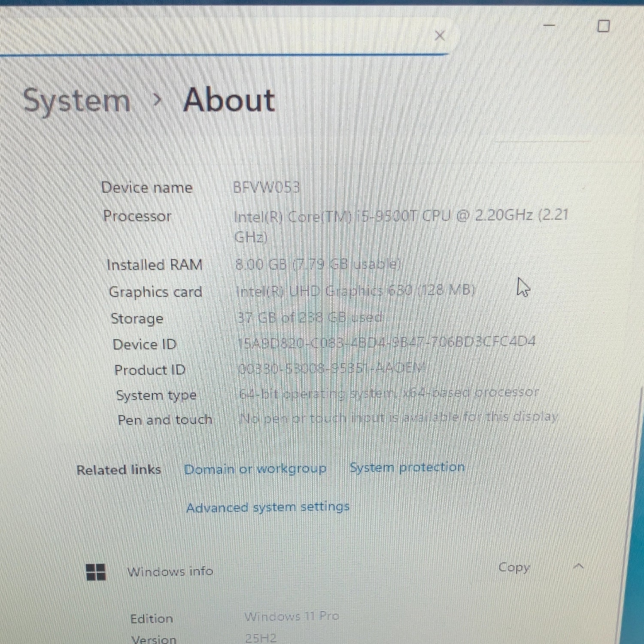Viewport: 644px width, 644px height.
Task: Select the Product ID value ending AAOEM
Action: pyautogui.click(x=331, y=368)
